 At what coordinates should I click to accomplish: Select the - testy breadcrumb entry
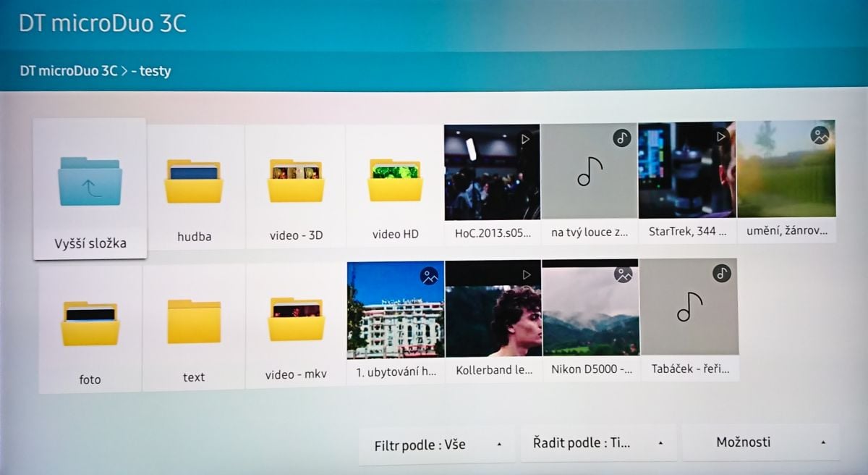point(153,70)
